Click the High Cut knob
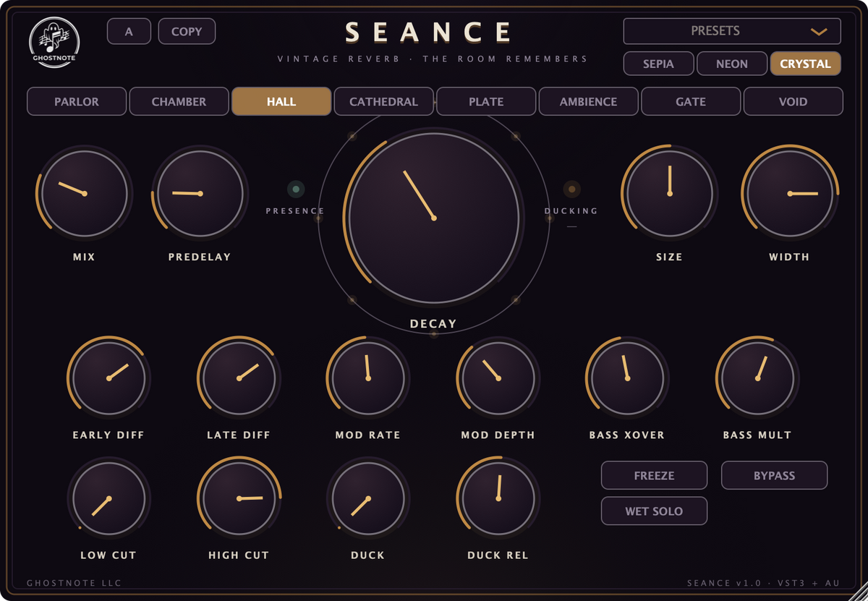 pyautogui.click(x=239, y=498)
